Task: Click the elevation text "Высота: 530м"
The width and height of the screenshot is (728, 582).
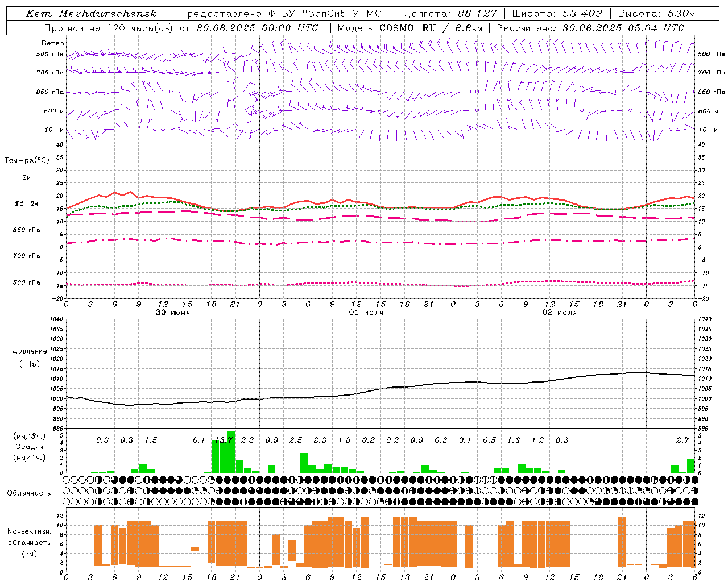Action: pos(657,14)
